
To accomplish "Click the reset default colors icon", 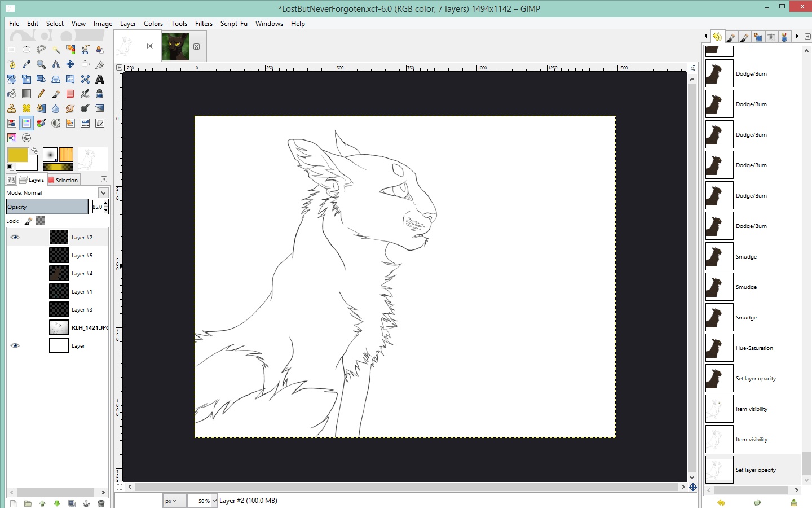I will [x=10, y=167].
